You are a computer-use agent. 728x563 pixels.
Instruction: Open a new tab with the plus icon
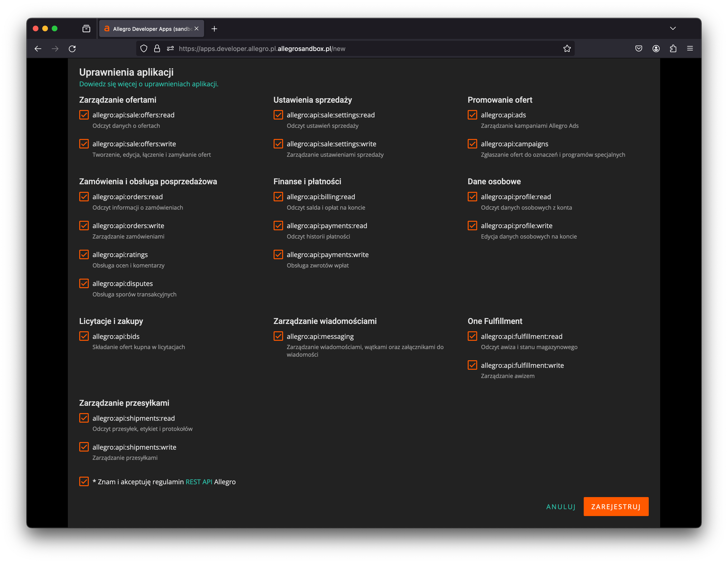tap(214, 29)
